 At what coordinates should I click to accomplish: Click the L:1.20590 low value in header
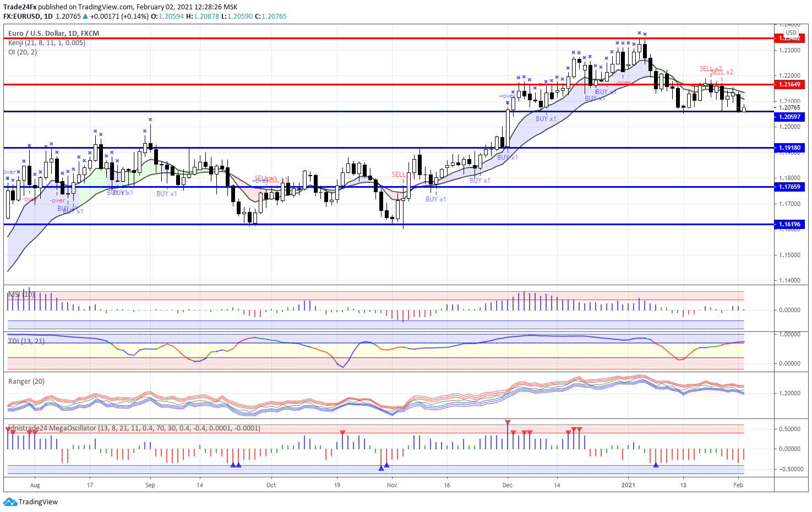point(237,16)
